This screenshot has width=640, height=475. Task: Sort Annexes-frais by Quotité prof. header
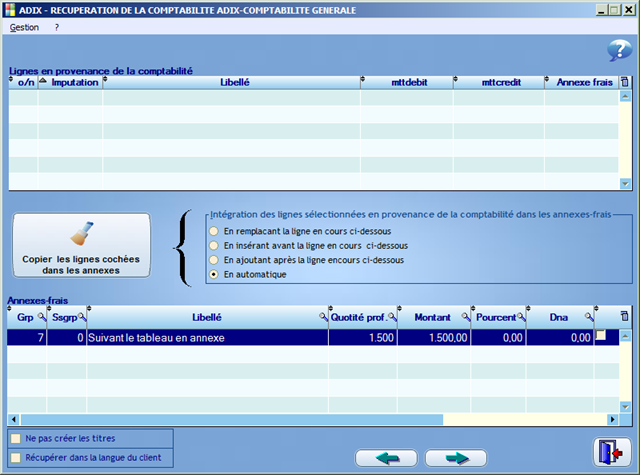point(358,317)
